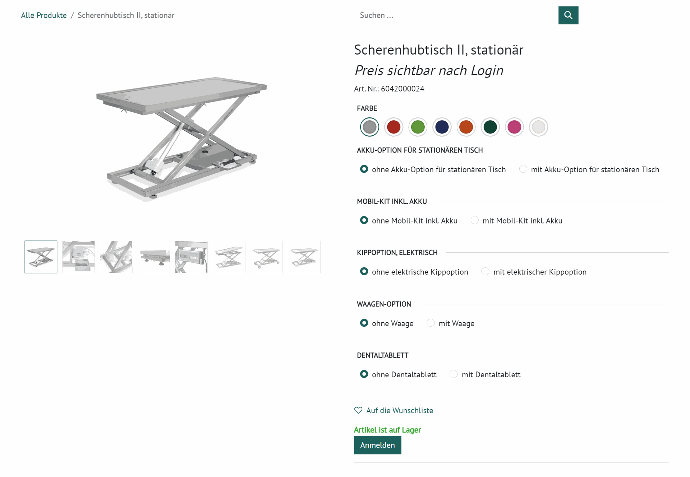This screenshot has height=477, width=690.
Task: Click the heart wishlist icon
Action: point(358,410)
